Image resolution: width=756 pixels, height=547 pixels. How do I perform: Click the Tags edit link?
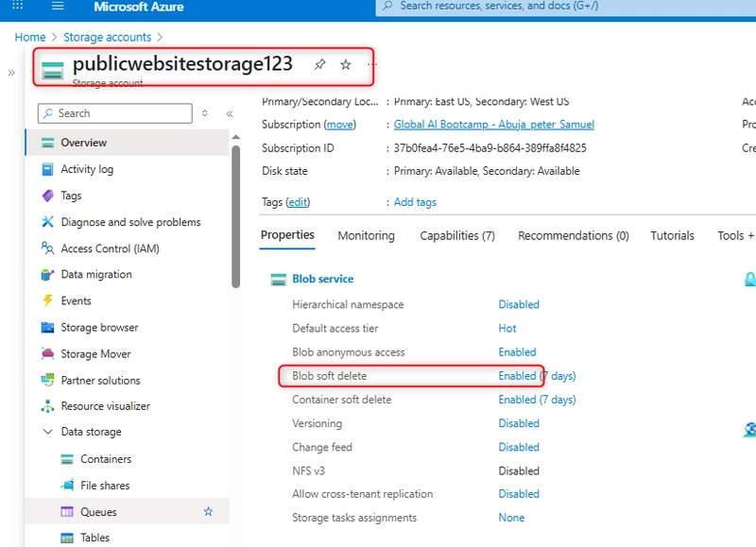pos(298,202)
